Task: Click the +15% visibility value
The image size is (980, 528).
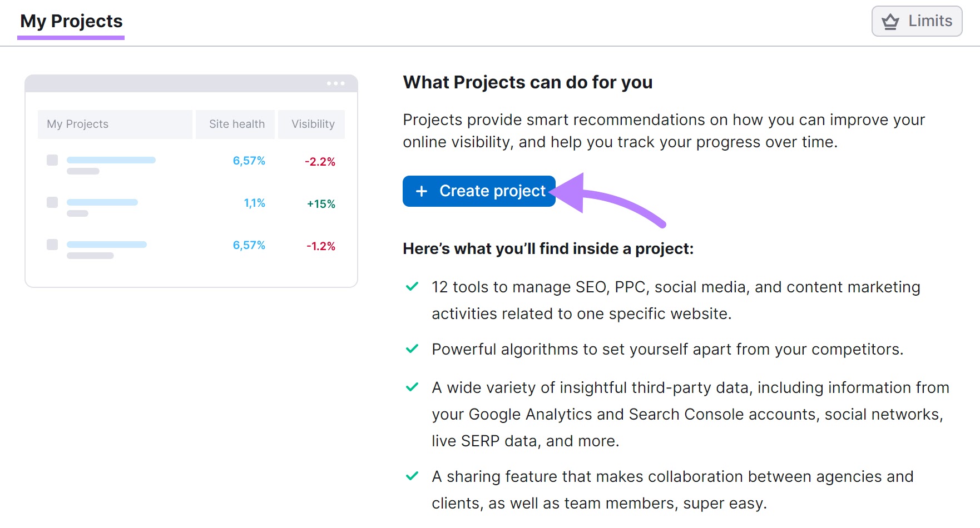Action: pyautogui.click(x=320, y=203)
